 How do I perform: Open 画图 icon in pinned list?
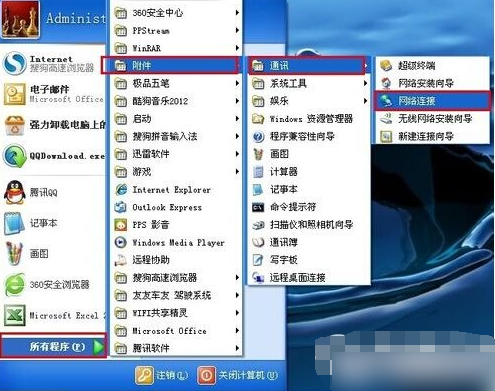coord(14,253)
